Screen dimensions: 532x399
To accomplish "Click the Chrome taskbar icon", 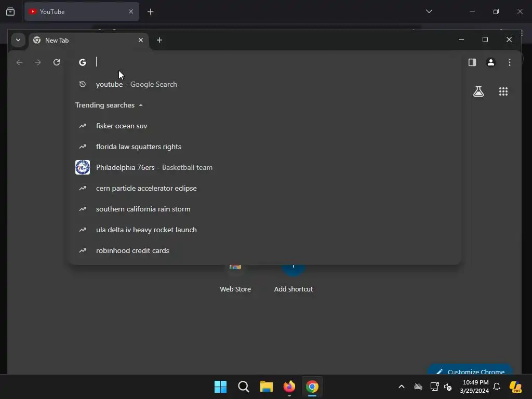I will 312,387.
